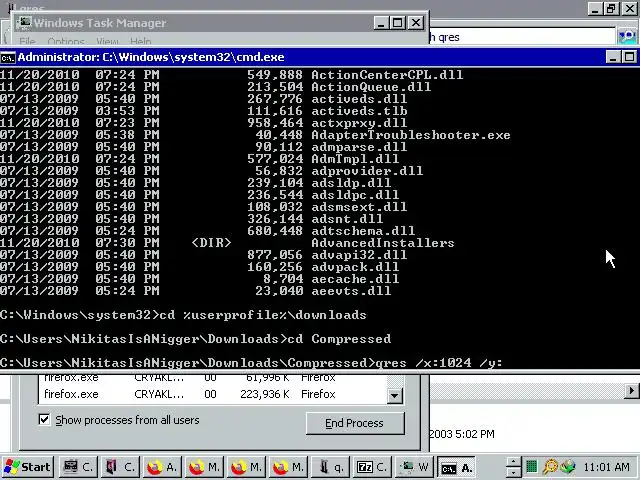640x480 pixels.
Task: Restore down the background qres window
Action: 611,9
